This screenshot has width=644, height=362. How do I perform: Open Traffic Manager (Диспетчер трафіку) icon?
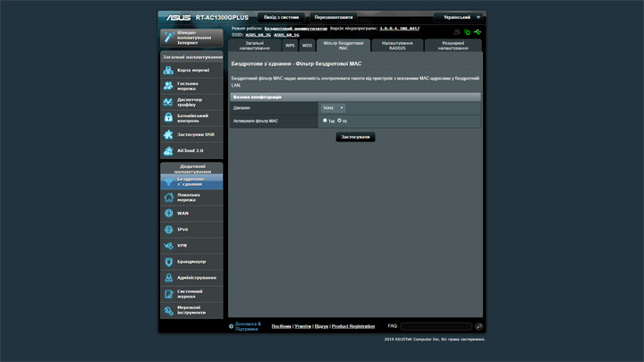pos(168,102)
